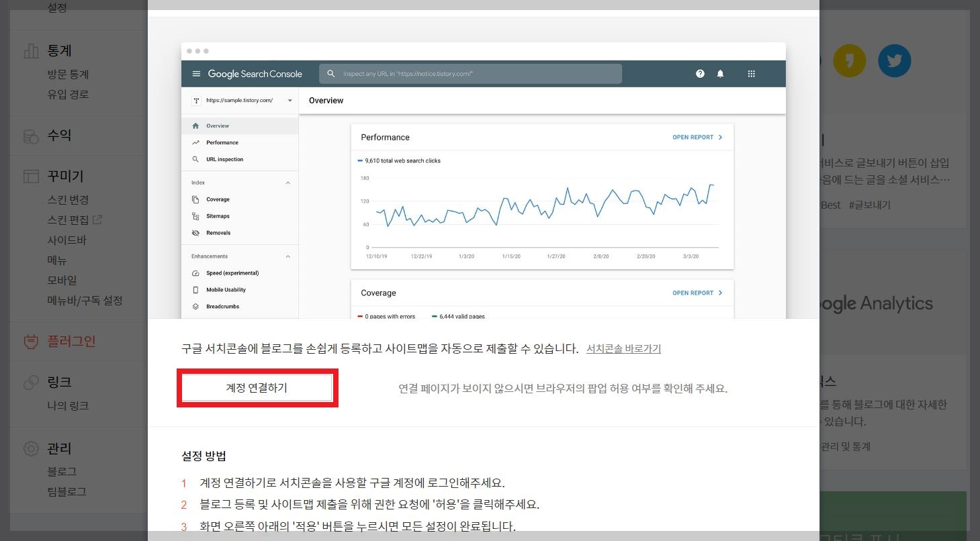Click the search magnifier icon in Search Console preview
The image size is (980, 541).
(331, 74)
